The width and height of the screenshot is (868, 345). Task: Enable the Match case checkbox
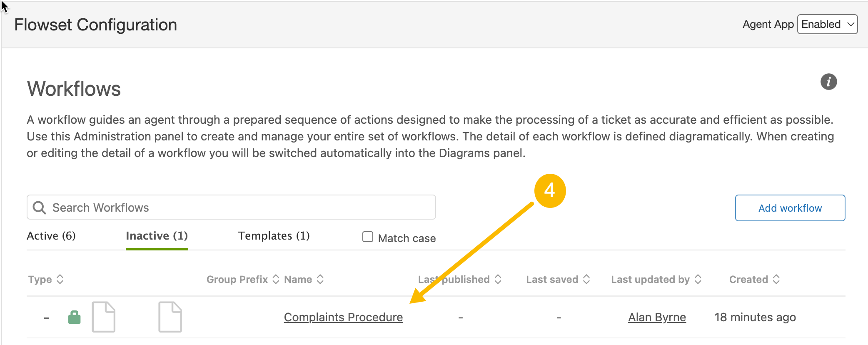click(368, 237)
